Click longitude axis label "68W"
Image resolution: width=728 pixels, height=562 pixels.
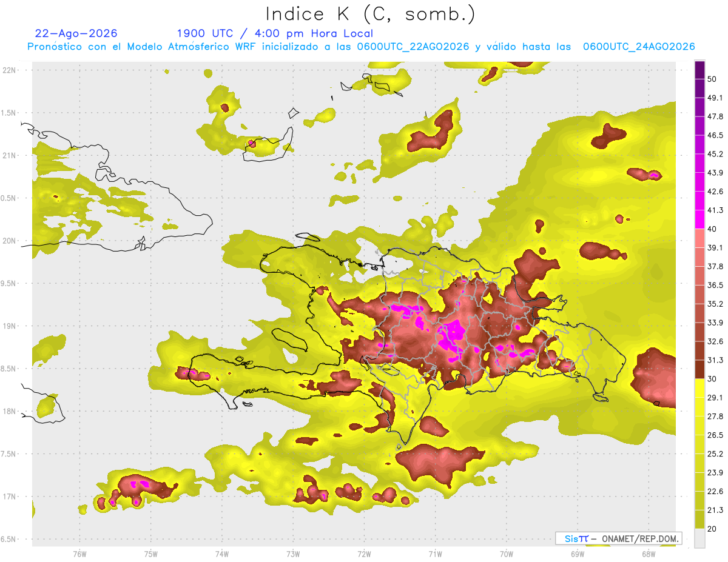click(x=649, y=554)
